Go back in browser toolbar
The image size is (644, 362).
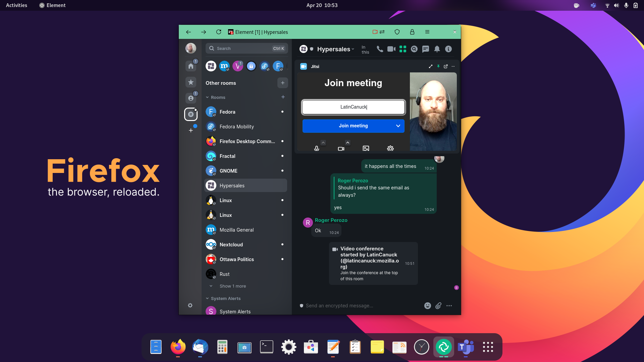point(189,32)
